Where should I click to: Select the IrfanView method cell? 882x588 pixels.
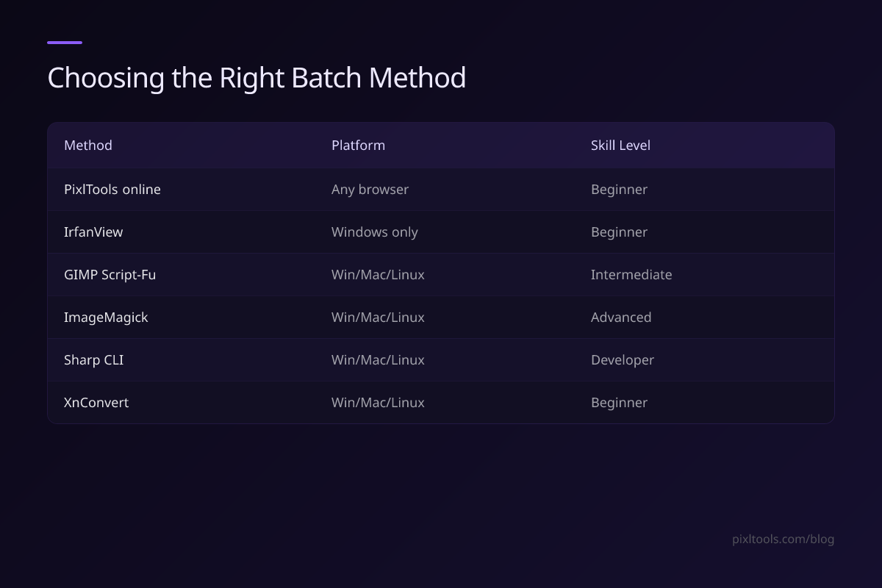point(93,232)
